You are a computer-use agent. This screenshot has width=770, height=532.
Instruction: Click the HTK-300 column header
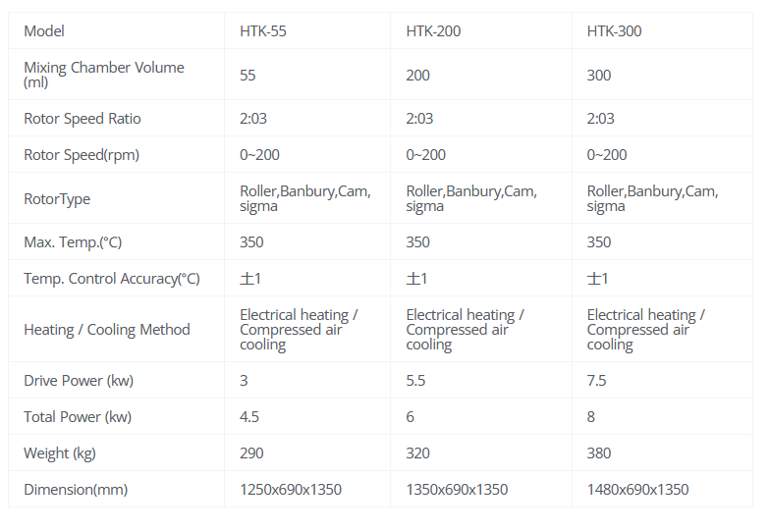615,30
